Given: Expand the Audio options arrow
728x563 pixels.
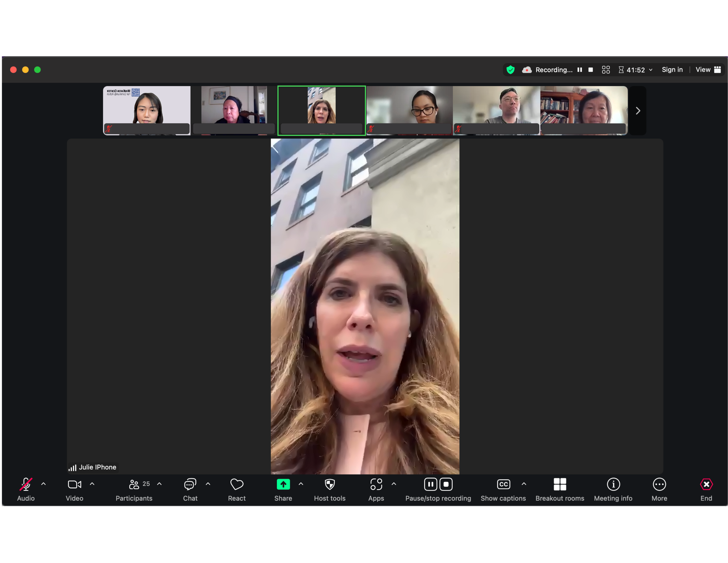Looking at the screenshot, I should tap(43, 484).
